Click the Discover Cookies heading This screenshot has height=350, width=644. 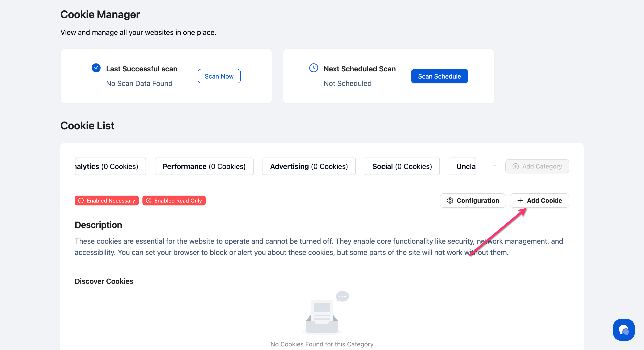click(104, 281)
